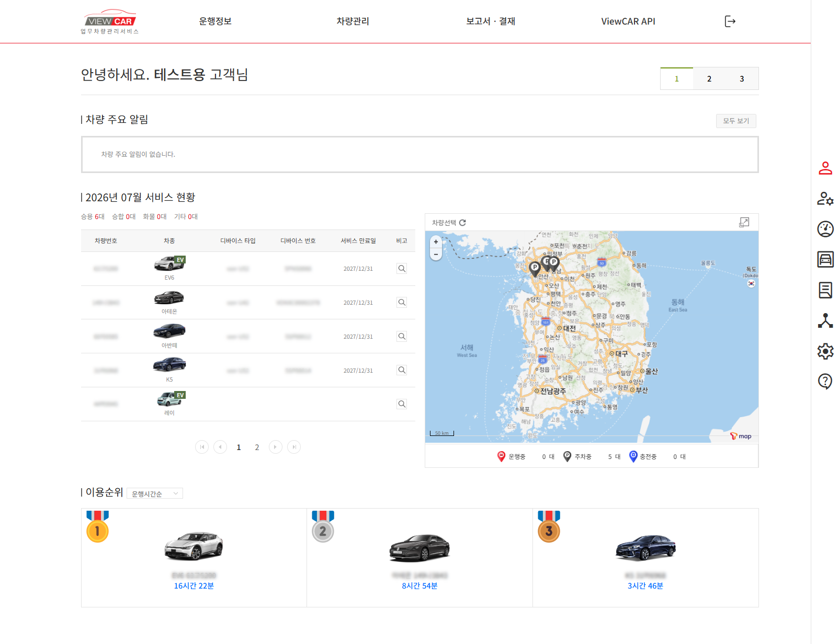This screenshot has width=839, height=644.
Task: Click the Dokdo flag marker on map
Action: point(751,283)
